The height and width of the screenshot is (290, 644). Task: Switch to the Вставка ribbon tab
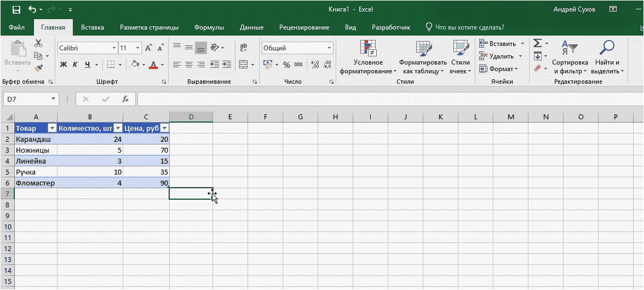[x=93, y=27]
